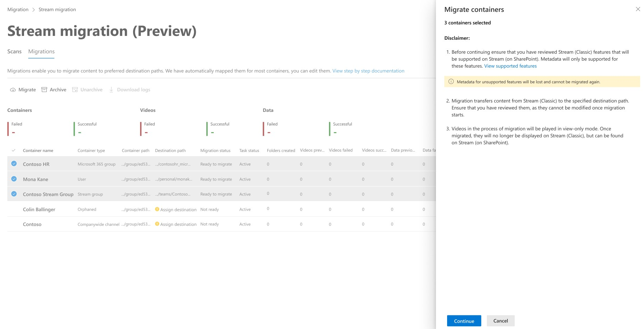Toggle the select-all checkmark in table header
Screen dimensions: 644x329
[x=14, y=151]
